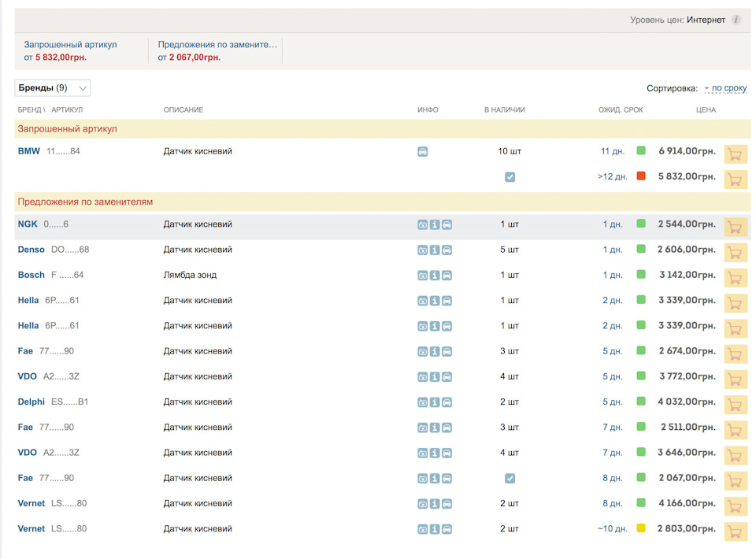Add Vernet 4 166,00грн. offer to cart
Screen dimensions: 756x559
pyautogui.click(x=736, y=506)
